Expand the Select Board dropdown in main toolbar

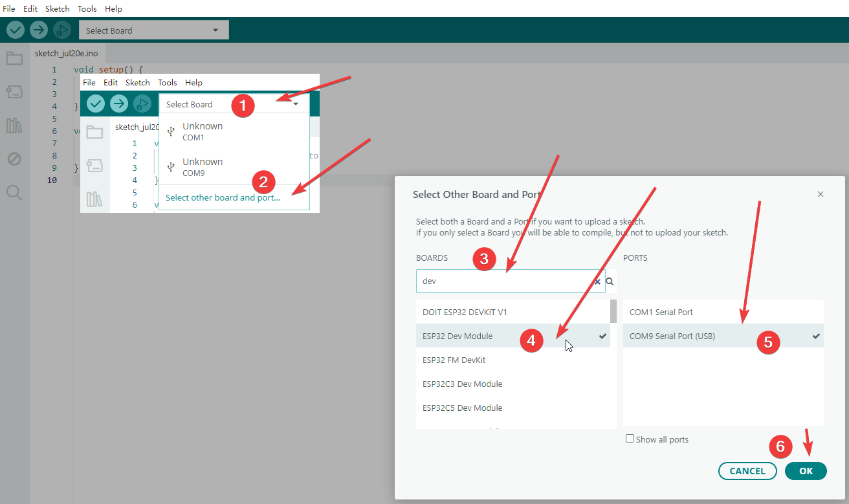tap(154, 30)
